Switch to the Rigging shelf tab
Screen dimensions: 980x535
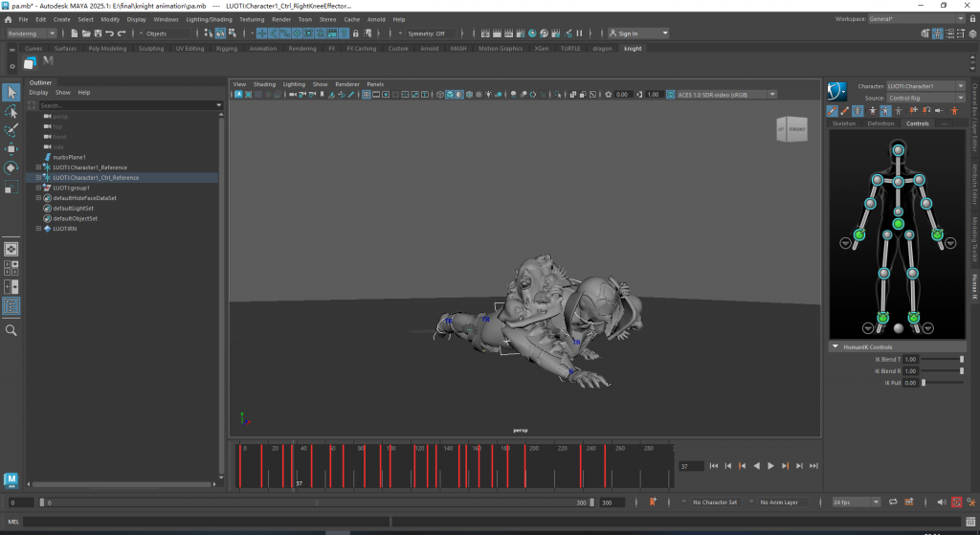pyautogui.click(x=227, y=48)
